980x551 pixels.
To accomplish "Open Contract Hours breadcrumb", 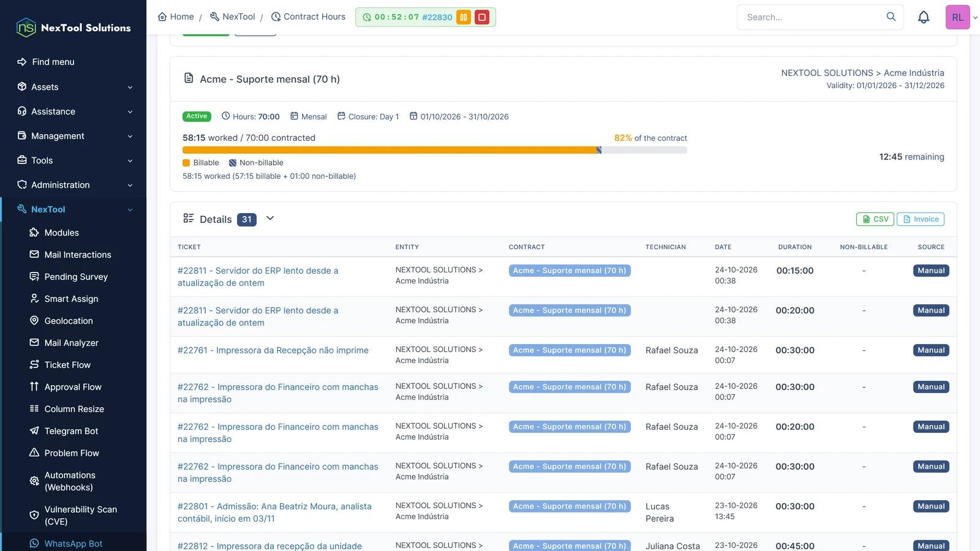I will pyautogui.click(x=308, y=17).
